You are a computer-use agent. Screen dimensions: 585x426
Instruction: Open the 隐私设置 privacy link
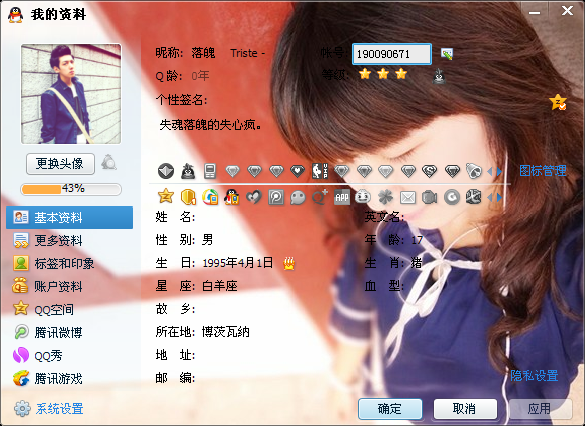(534, 375)
